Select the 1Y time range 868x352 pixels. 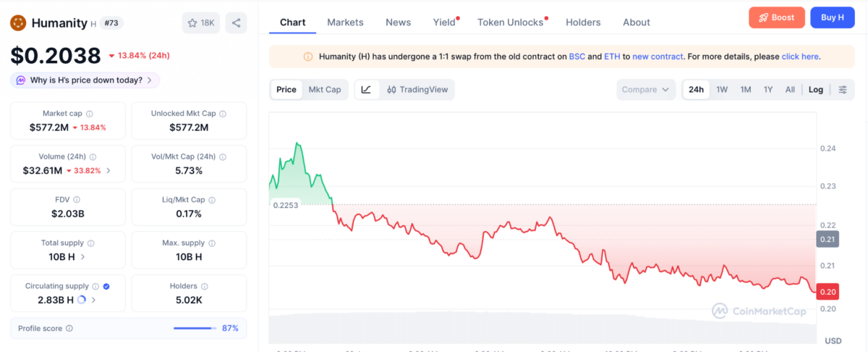[768, 90]
